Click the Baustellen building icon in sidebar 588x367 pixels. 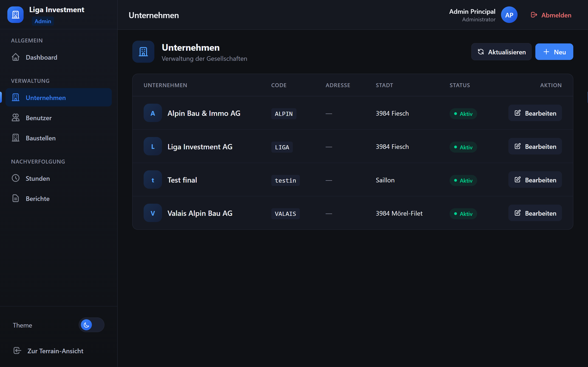click(x=16, y=138)
